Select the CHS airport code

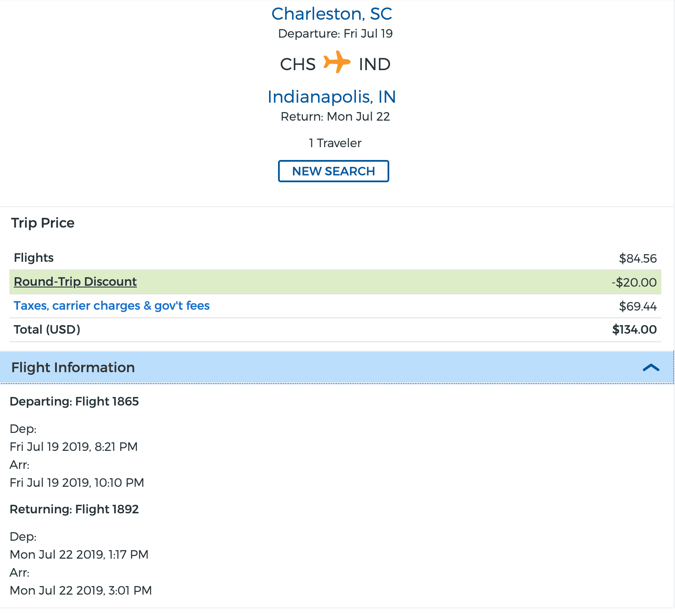click(x=298, y=64)
